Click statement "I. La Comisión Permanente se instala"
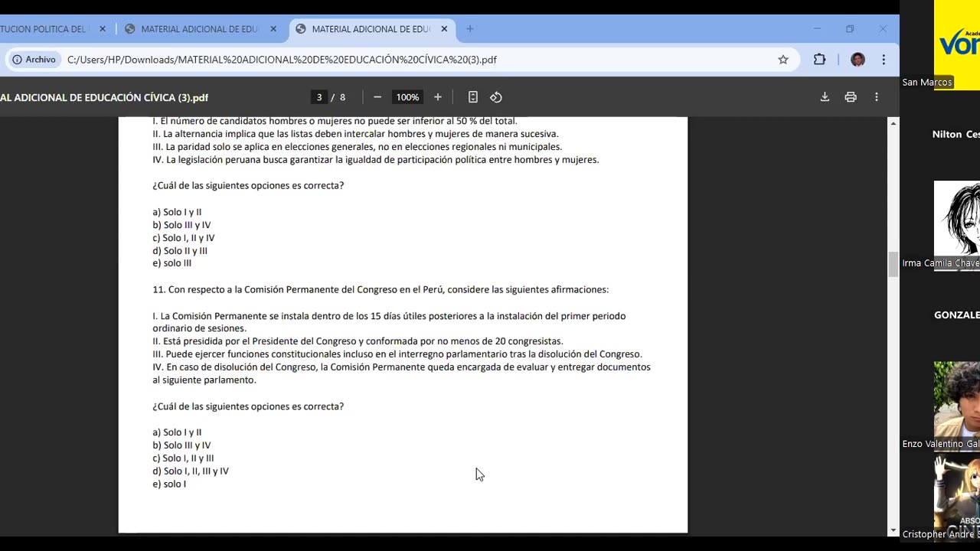This screenshot has width=980, height=551. [x=389, y=322]
